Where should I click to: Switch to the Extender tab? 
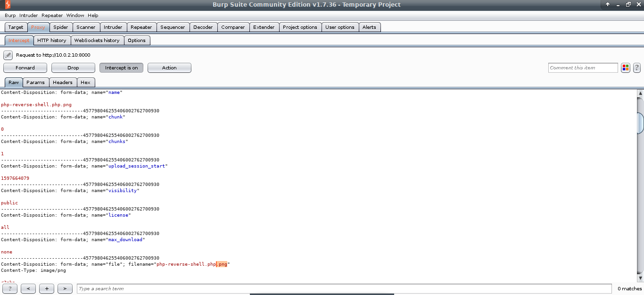[264, 27]
